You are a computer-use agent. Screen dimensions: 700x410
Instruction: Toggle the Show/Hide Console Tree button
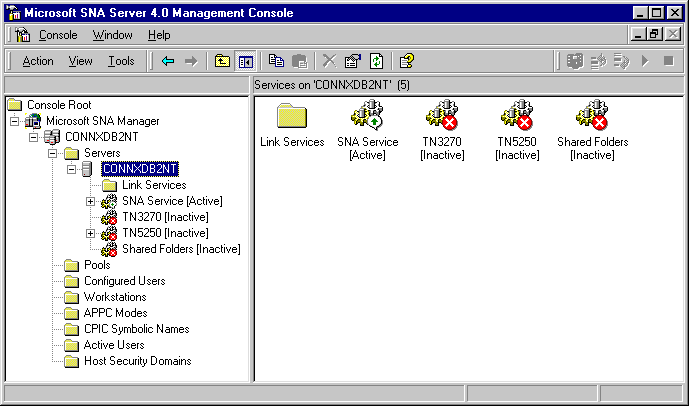(246, 61)
